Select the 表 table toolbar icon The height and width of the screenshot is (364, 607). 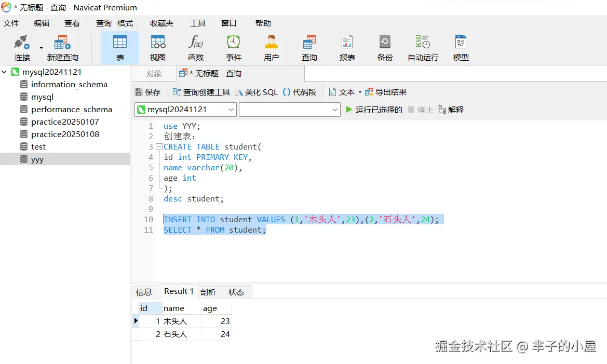[120, 48]
